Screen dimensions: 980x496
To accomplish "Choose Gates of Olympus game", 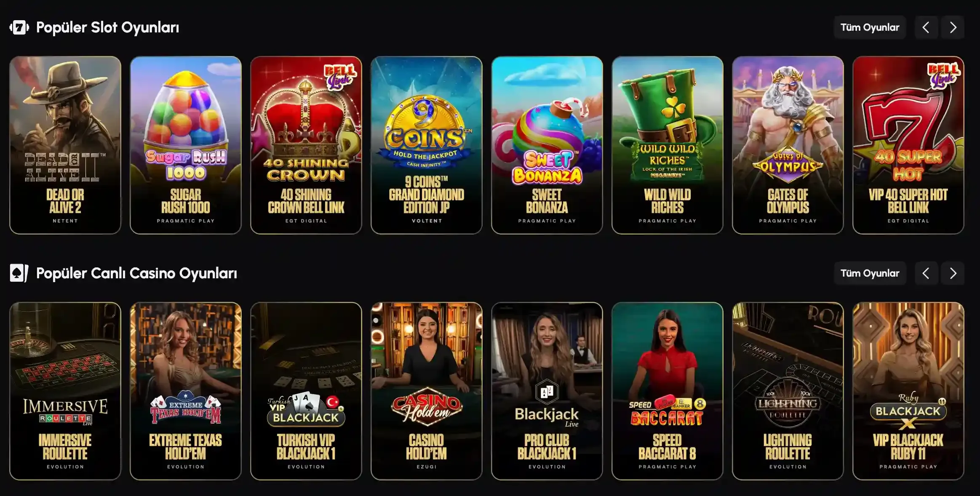I will (x=788, y=145).
